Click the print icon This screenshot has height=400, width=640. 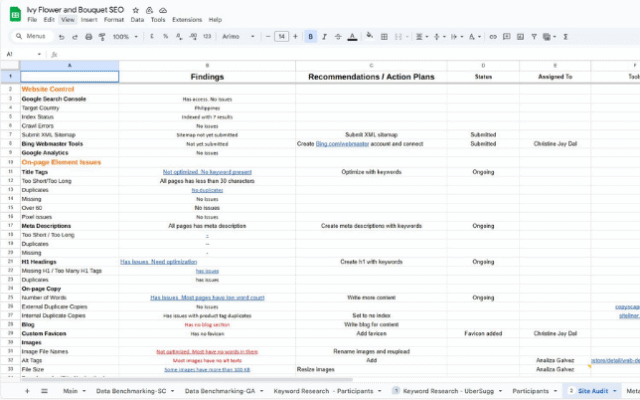coord(89,36)
